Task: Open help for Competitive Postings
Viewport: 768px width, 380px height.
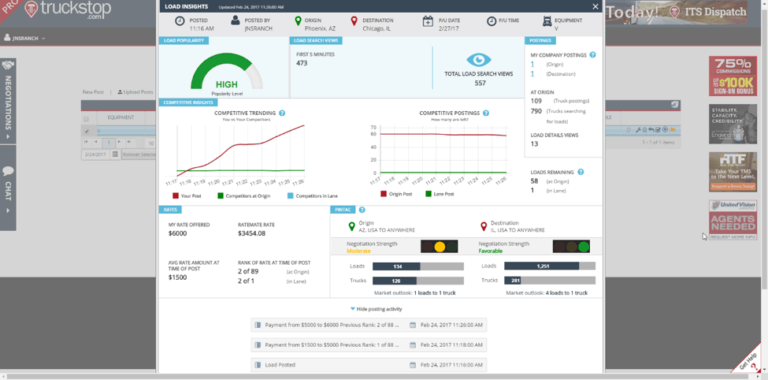Action: [x=485, y=113]
